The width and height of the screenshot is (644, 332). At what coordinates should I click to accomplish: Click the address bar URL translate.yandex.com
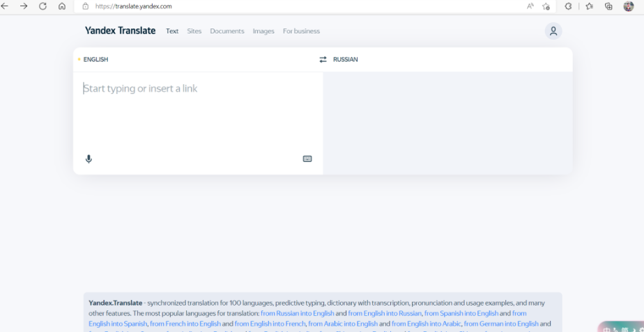134,6
